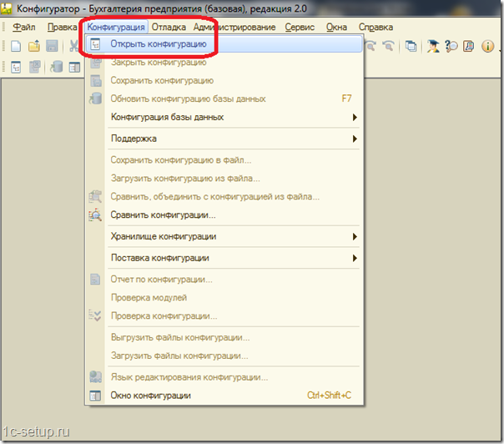Open the Правка menu

pos(62,27)
